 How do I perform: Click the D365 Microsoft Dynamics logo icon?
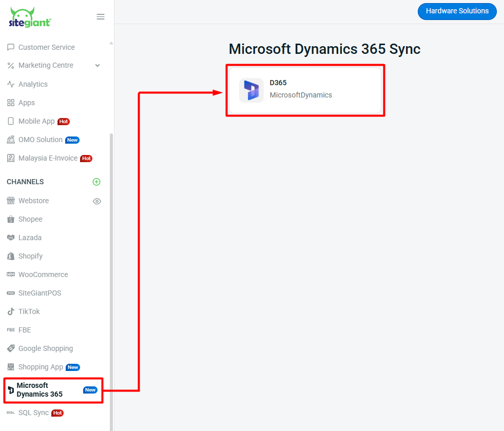click(251, 90)
